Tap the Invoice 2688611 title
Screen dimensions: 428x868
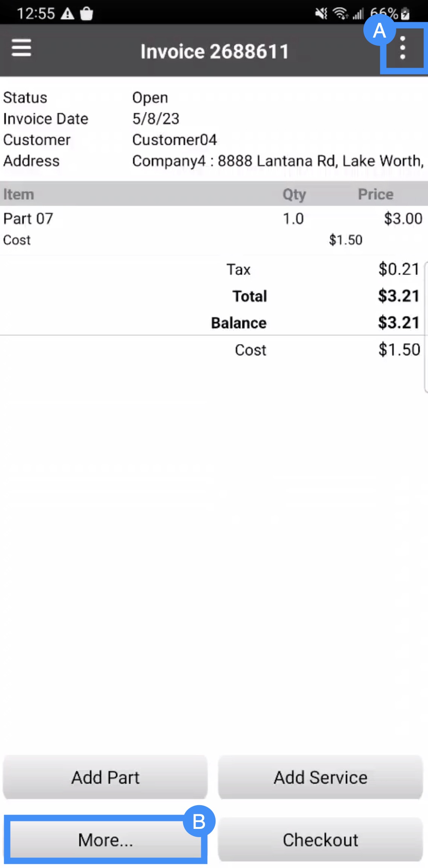click(214, 51)
